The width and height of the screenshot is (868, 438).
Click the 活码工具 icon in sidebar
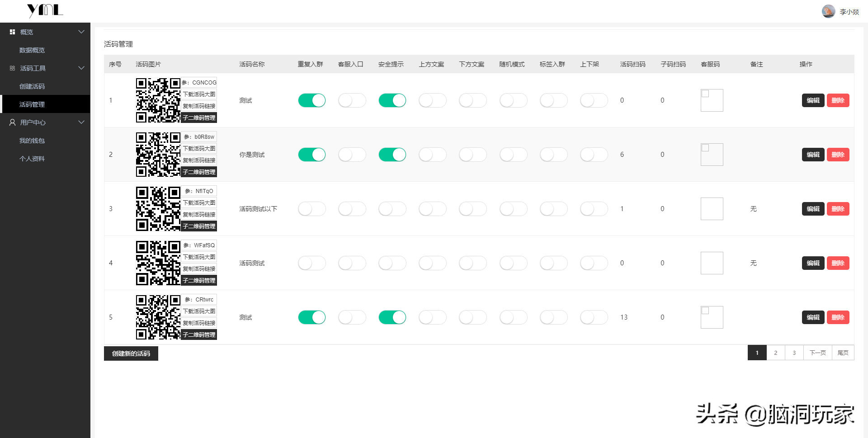point(12,68)
